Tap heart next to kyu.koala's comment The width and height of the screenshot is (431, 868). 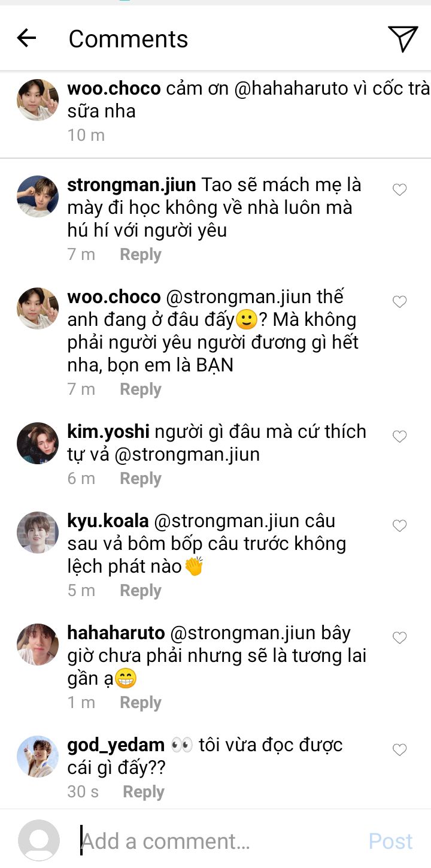[399, 526]
